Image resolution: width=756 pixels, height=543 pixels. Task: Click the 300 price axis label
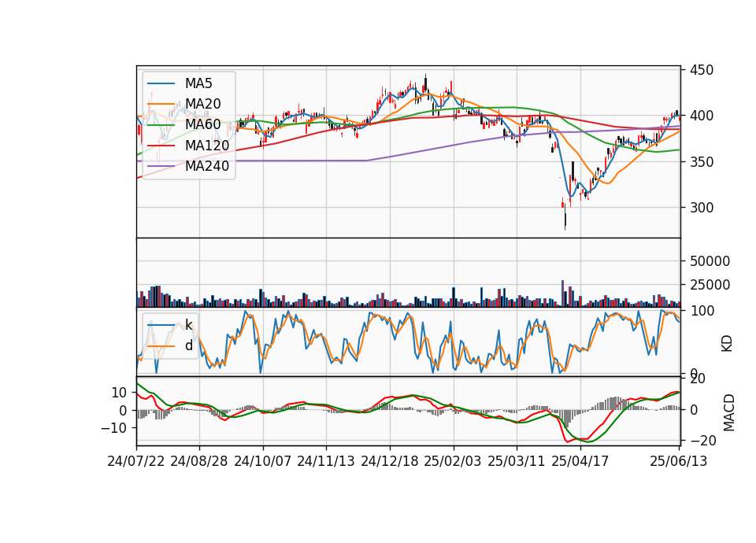(702, 208)
